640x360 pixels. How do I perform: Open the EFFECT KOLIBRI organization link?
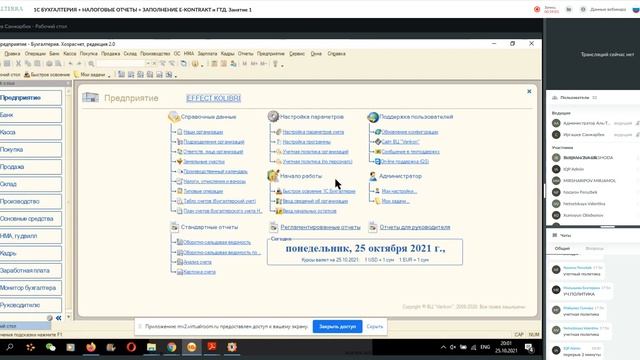click(213, 98)
